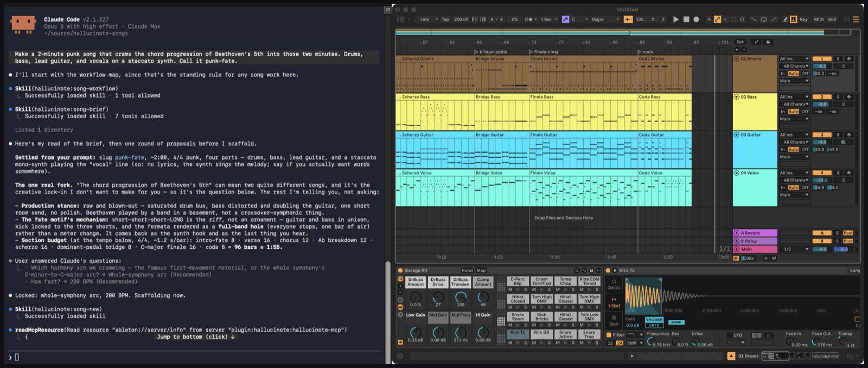Adjust the DrBuss Drive macro knob

(x=438, y=297)
